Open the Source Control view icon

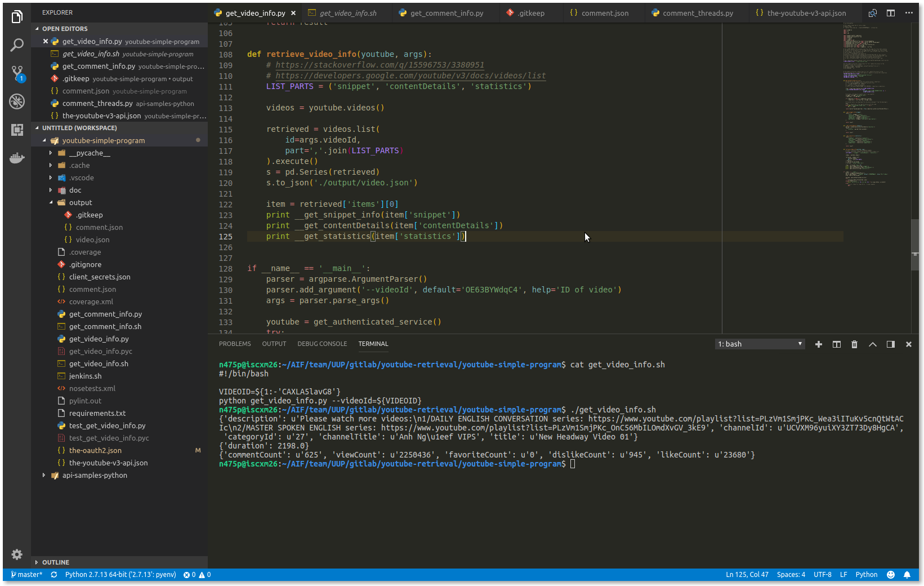[x=17, y=73]
